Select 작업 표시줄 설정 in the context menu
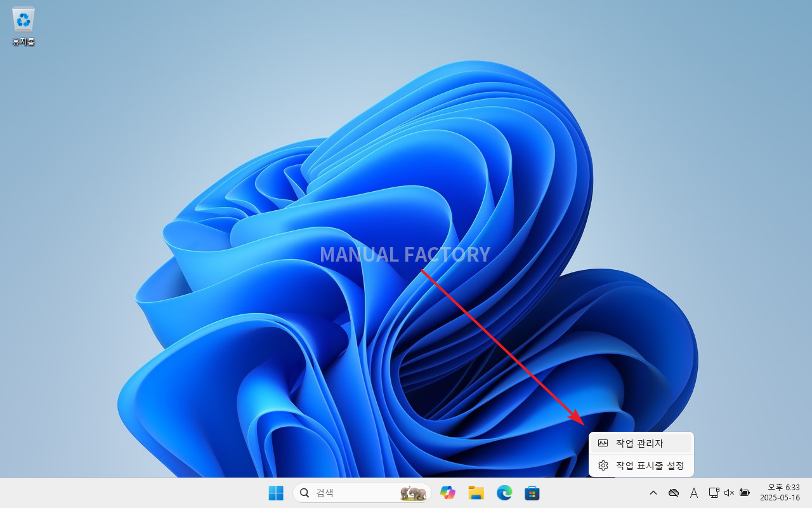This screenshot has height=508, width=812. pos(641,465)
